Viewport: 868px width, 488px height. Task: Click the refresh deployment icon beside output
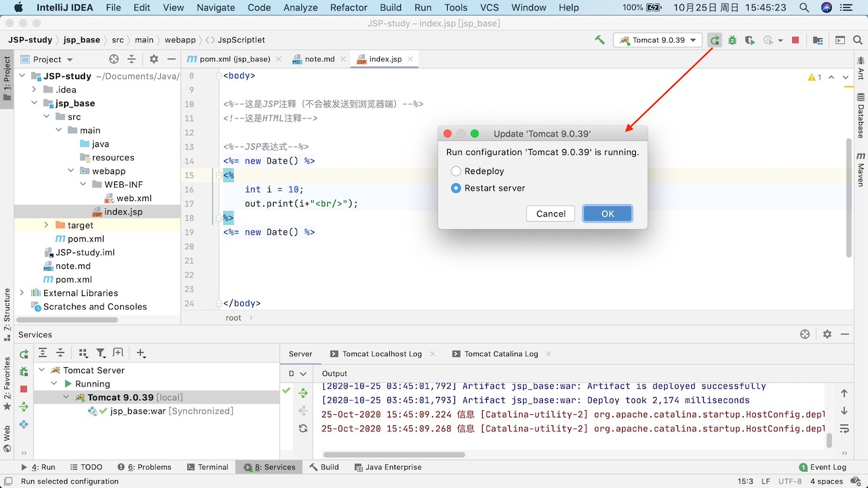click(x=303, y=429)
